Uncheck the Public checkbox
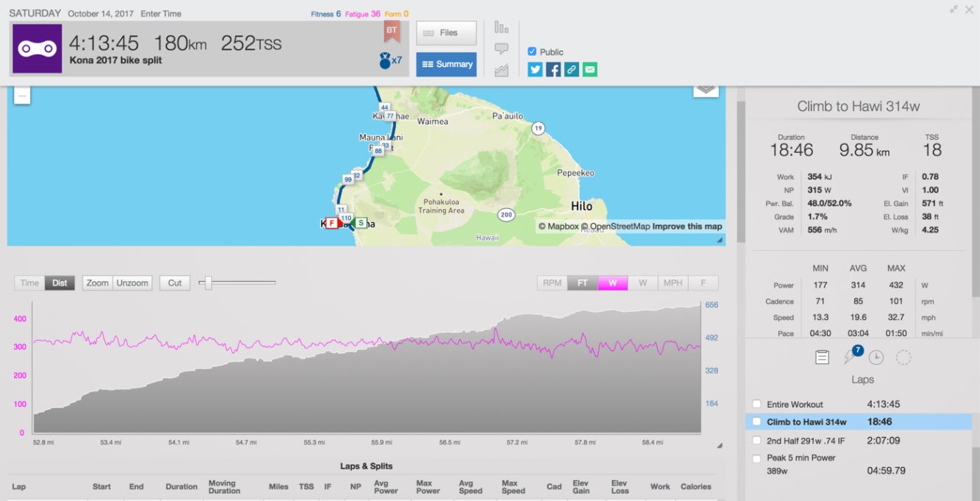980x501 pixels. pos(532,51)
